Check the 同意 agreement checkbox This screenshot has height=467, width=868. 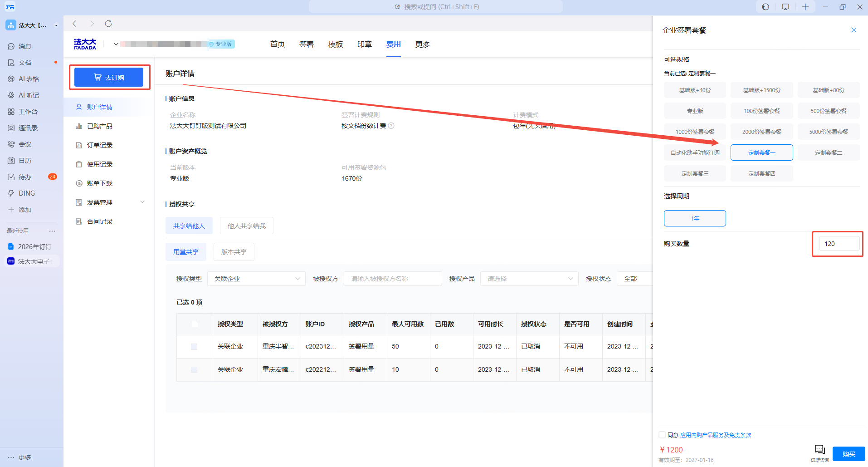tap(662, 435)
